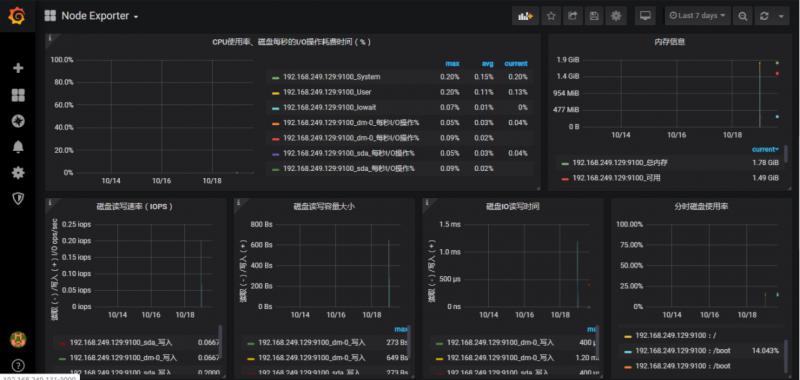Sort legend by the max column header
Screen dimensions: 800x380
tap(452, 64)
